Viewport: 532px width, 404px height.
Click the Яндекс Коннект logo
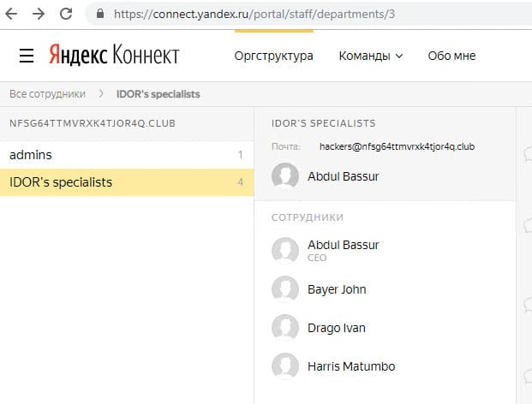114,55
